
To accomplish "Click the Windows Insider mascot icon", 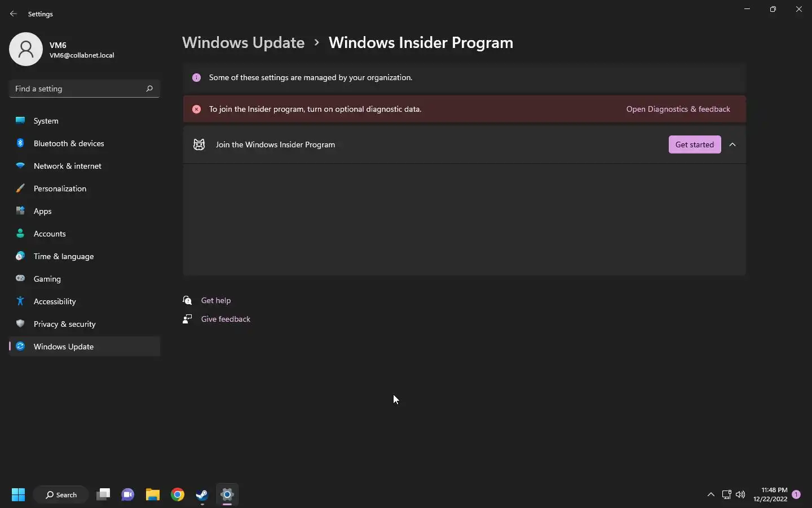I will [x=199, y=144].
